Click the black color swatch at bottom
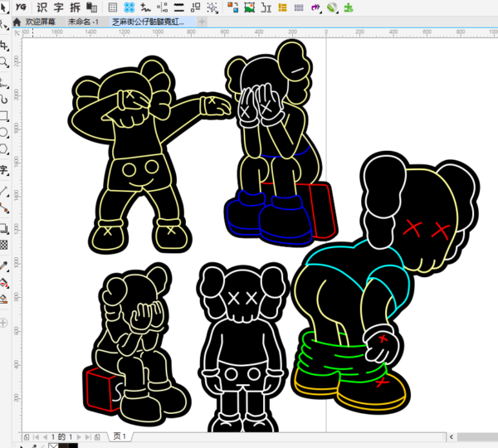 [73, 446]
